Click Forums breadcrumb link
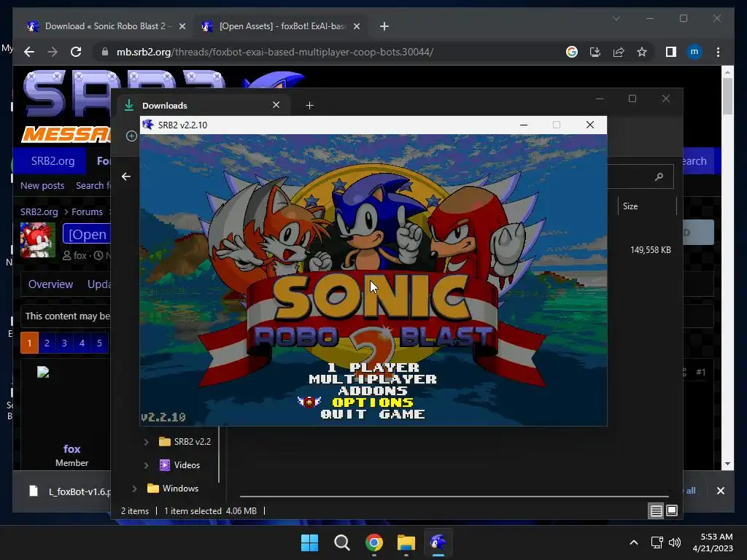 coord(88,212)
